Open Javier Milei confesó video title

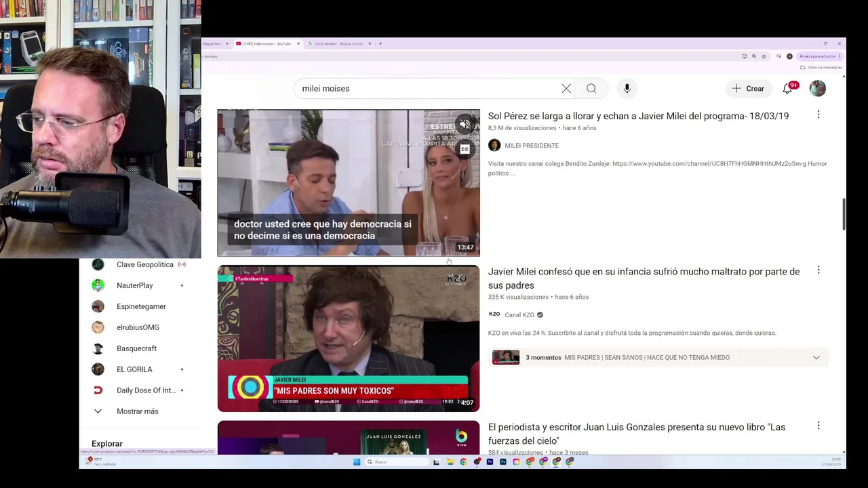644,279
